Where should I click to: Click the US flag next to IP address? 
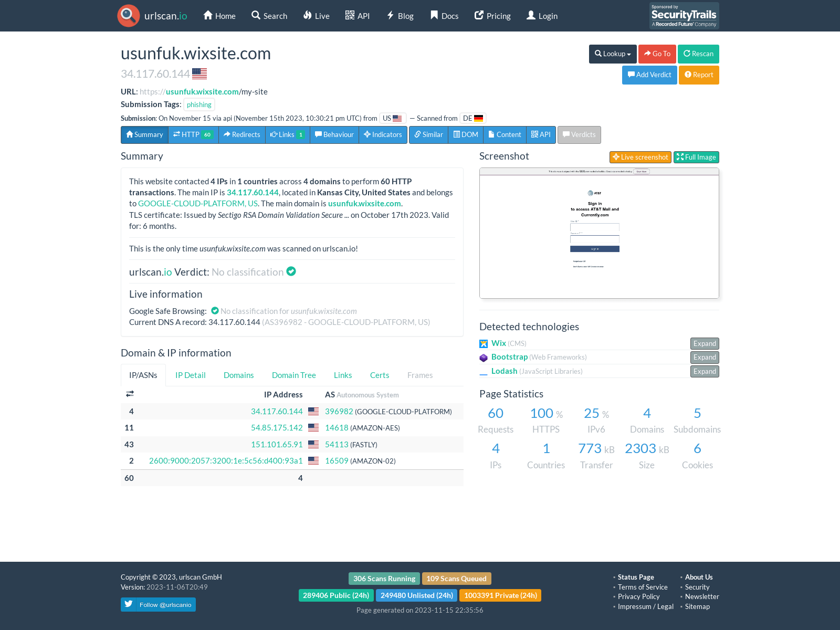point(199,74)
